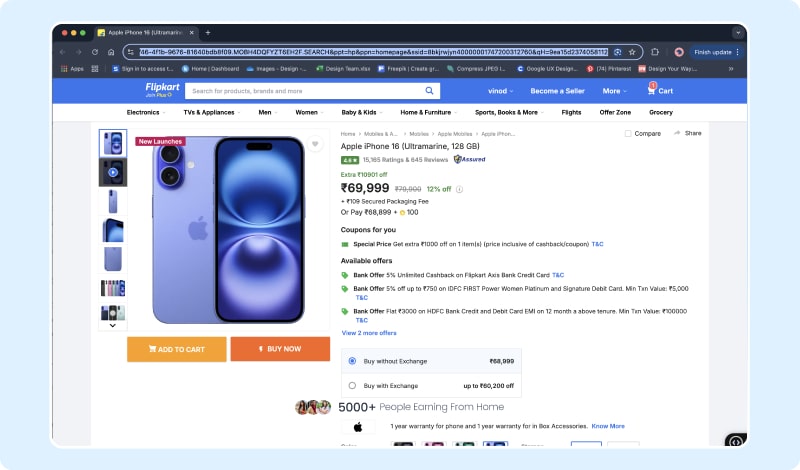Open the Design Team.xlsx bookmark

[x=343, y=68]
